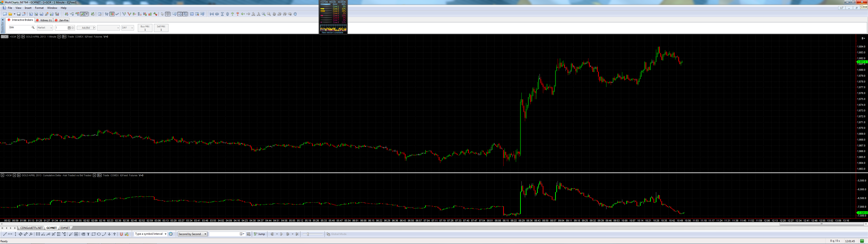The image size is (868, 244).
Task: Click the horizontal chart scrollbar thumb
Action: [x=821, y=224]
